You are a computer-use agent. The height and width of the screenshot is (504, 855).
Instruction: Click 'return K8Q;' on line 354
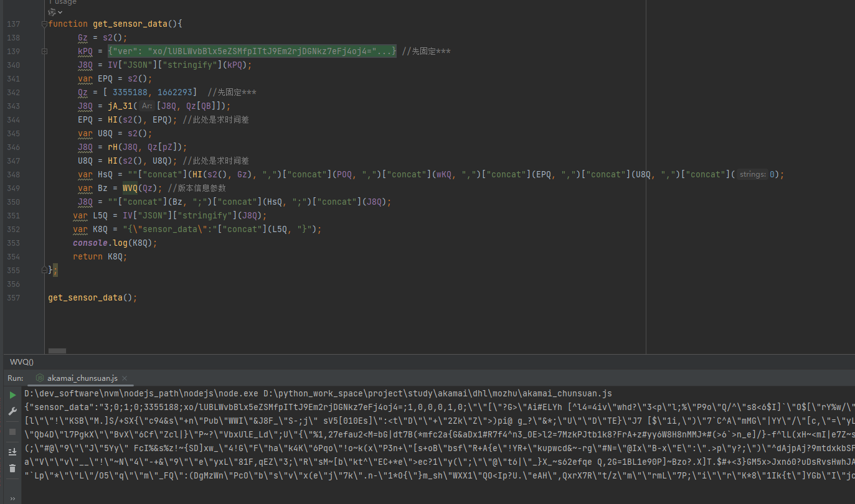[x=100, y=257]
